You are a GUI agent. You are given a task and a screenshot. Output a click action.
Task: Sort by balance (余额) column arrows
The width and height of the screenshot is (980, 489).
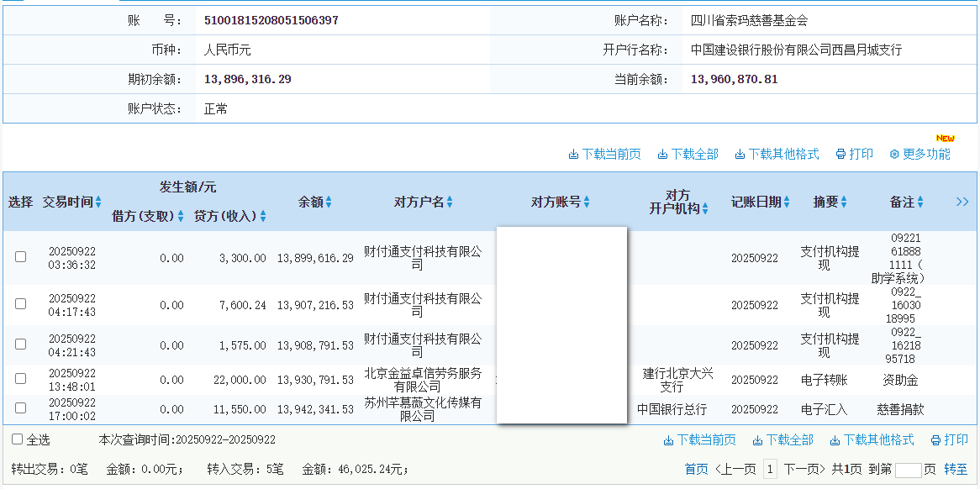click(x=329, y=202)
